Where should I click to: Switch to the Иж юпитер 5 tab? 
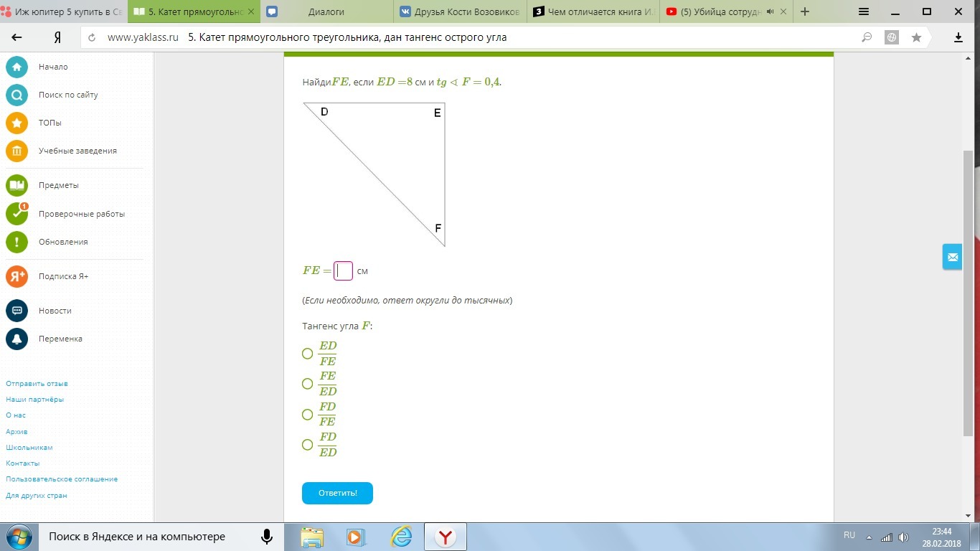[x=63, y=12]
